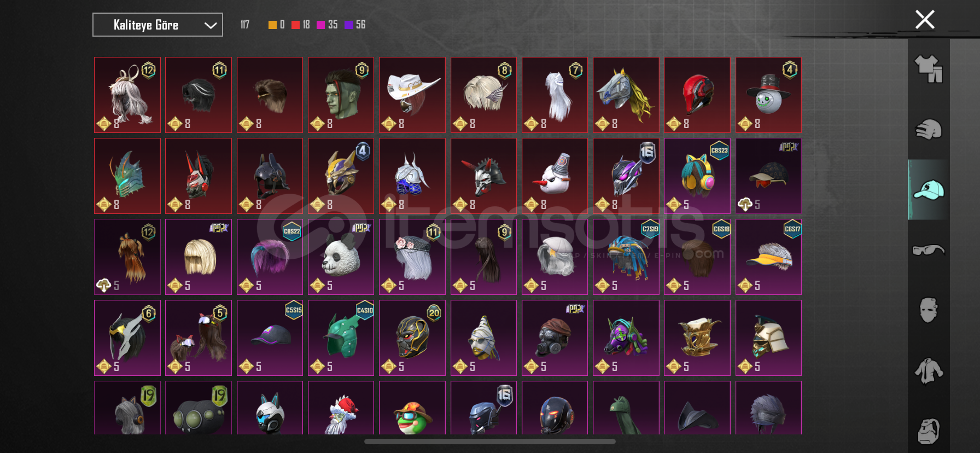
Task: Open the outfit sets category icon
Action: tap(929, 69)
